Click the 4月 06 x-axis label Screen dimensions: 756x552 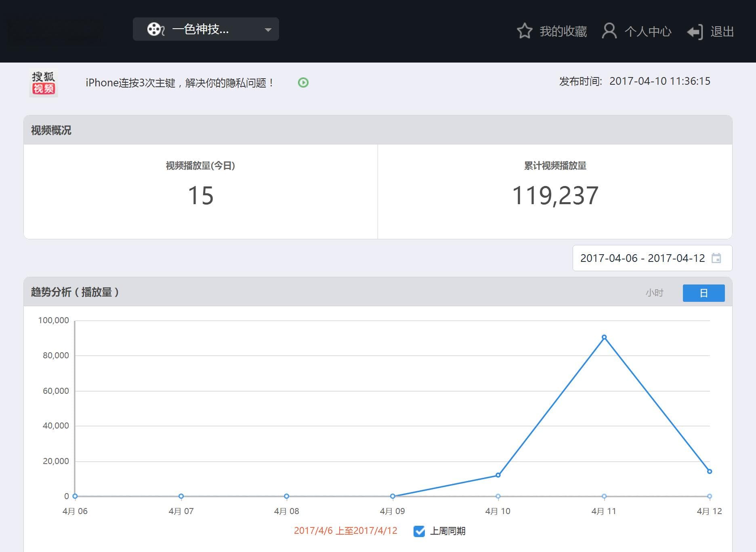75,511
